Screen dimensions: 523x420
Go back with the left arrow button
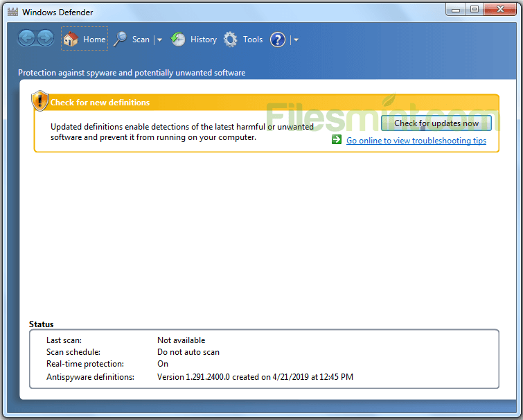[x=26, y=38]
